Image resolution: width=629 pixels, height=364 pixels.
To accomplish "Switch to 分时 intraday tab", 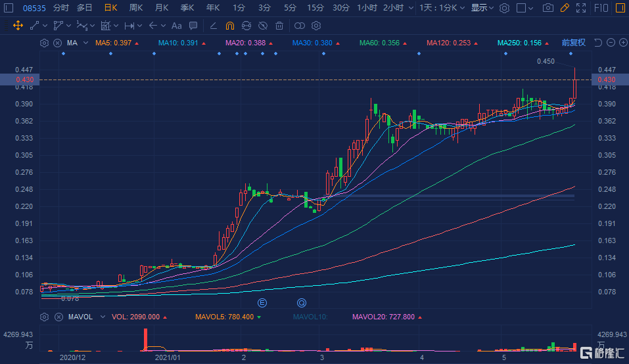I will [x=60, y=8].
